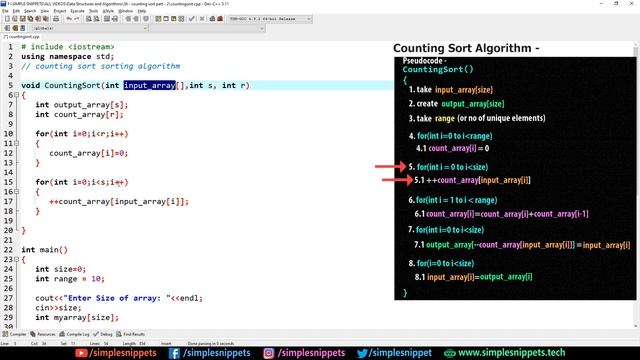Open the Search menu
This screenshot has width=640, height=360.
tap(30, 11)
